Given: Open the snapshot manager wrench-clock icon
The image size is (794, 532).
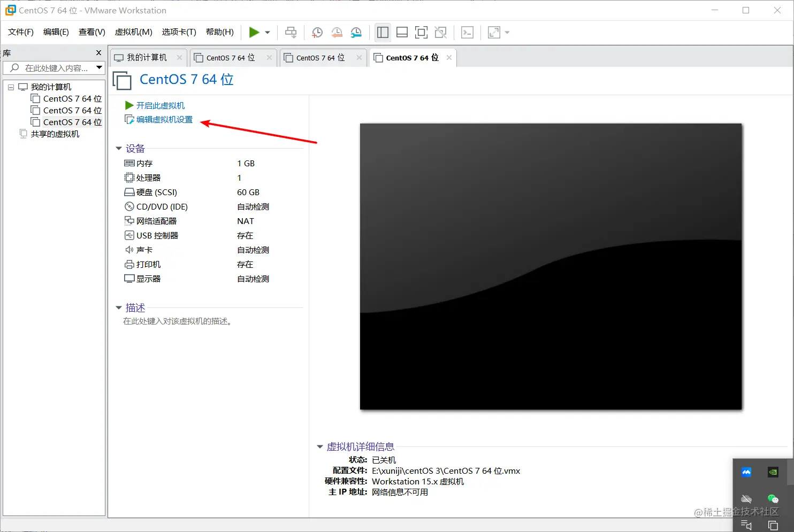Looking at the screenshot, I should pyautogui.click(x=356, y=33).
